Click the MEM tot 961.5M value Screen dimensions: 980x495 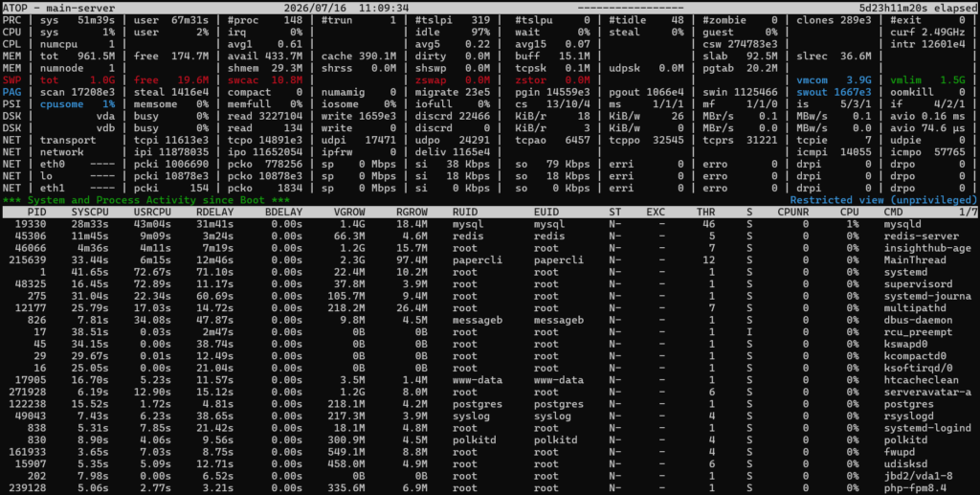[78, 56]
